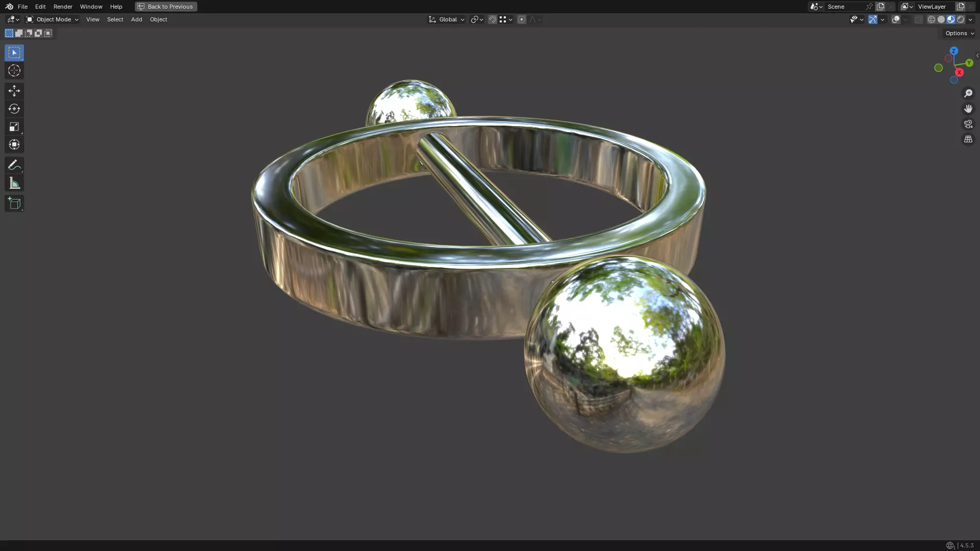
Task: Open the viewport Select menu
Action: click(x=115, y=19)
